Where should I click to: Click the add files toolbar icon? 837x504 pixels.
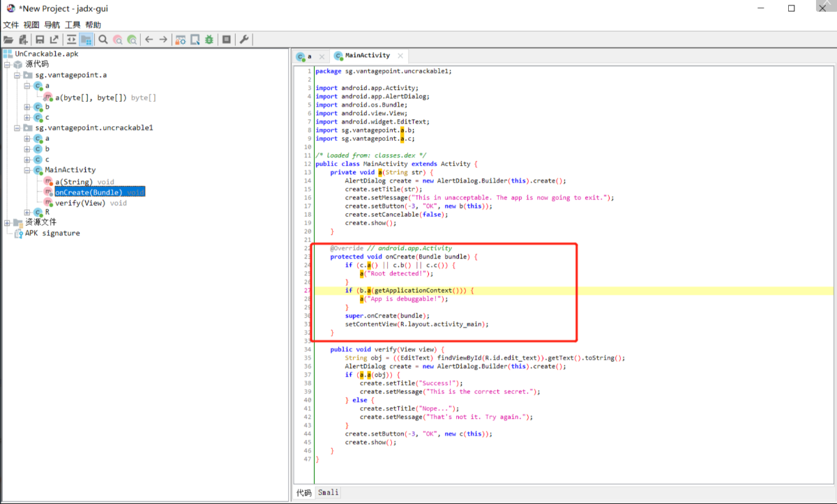tap(23, 40)
